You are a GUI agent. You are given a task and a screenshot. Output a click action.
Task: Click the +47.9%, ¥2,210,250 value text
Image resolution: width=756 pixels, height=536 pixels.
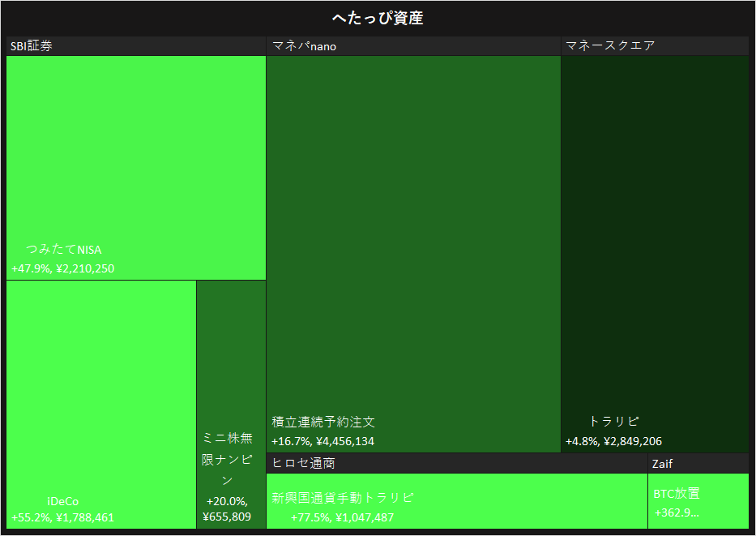(x=63, y=268)
